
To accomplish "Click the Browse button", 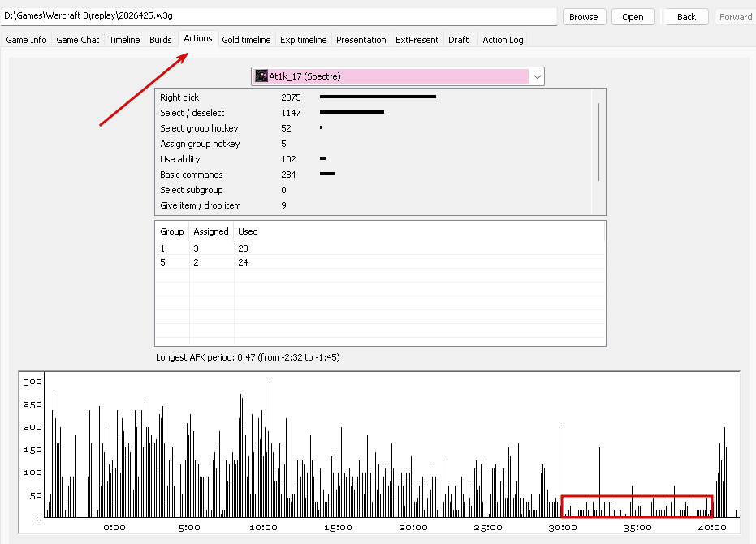I will click(583, 17).
